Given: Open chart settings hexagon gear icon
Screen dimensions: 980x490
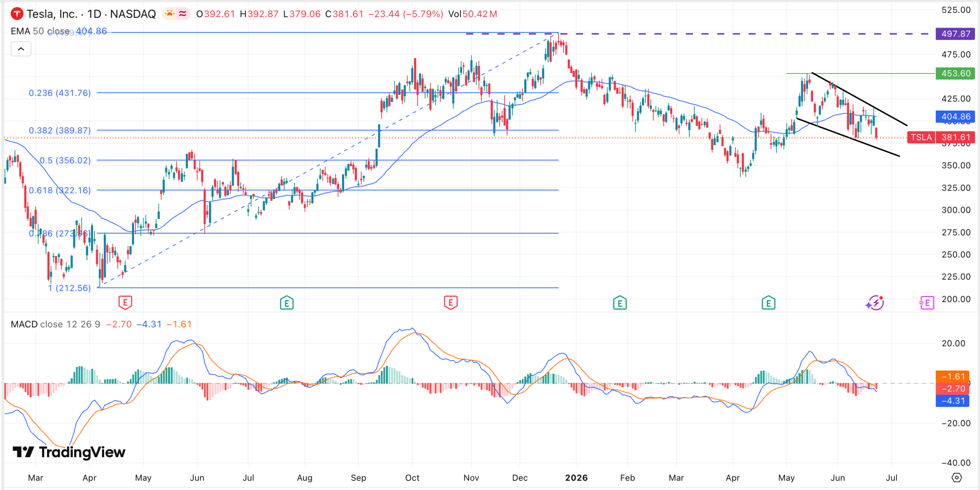Looking at the screenshot, I should click(957, 477).
